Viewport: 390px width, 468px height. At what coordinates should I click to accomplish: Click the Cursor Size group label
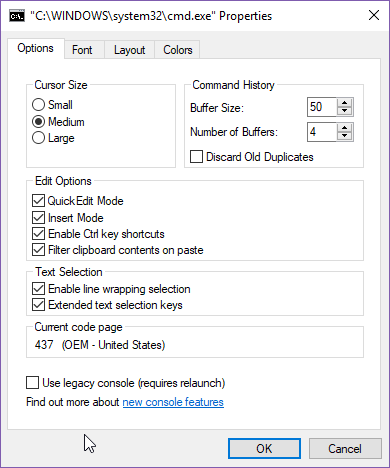pyautogui.click(x=61, y=85)
